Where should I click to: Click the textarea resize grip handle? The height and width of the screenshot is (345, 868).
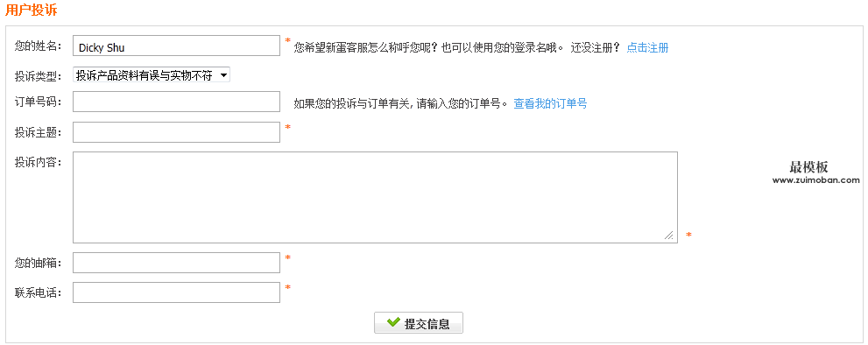point(670,236)
